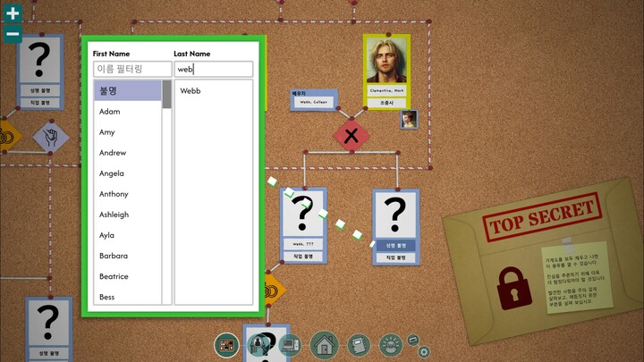
Task: Click the zoom in plus button
Action: pos(13,14)
